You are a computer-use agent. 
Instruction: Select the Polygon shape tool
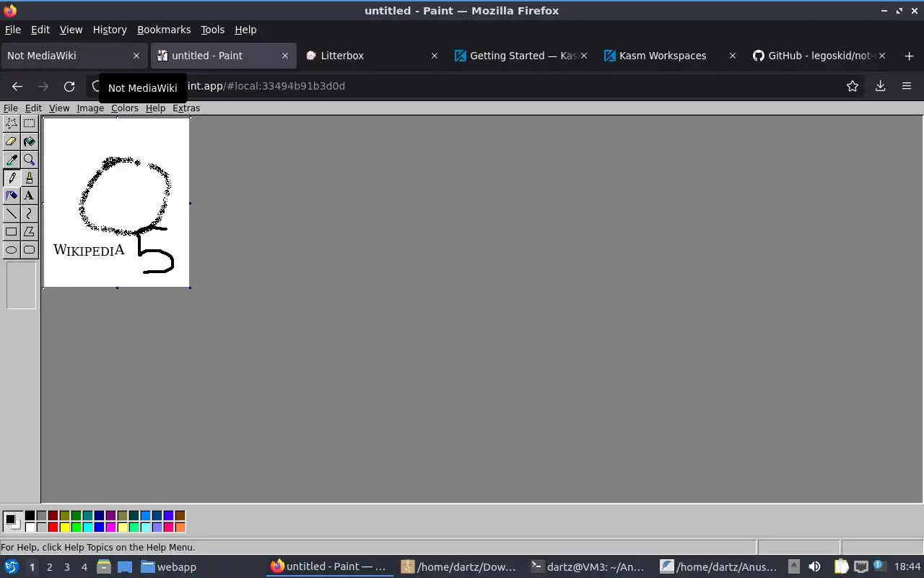29,232
